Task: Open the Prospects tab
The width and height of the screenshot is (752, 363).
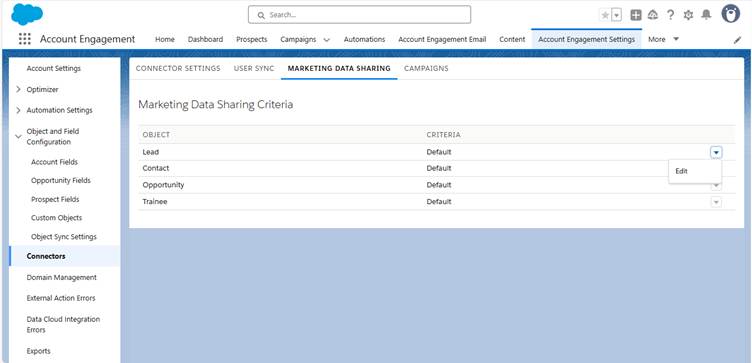Action: coord(252,39)
